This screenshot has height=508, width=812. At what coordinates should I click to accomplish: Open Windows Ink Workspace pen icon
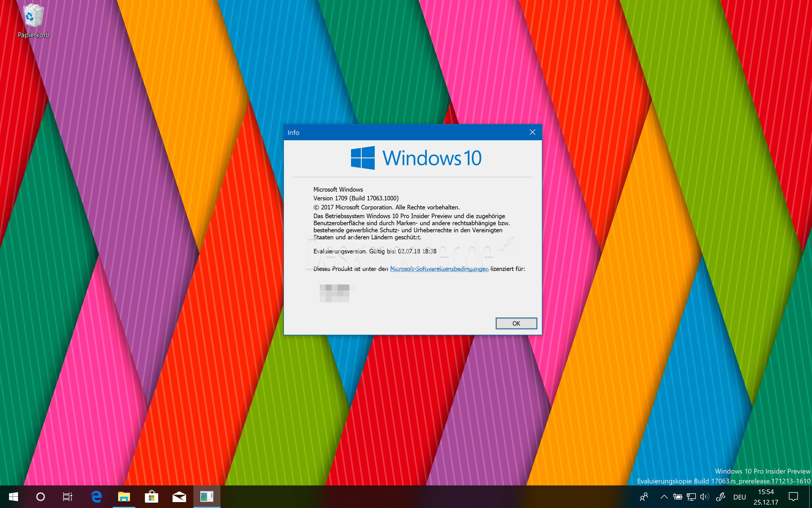(721, 497)
